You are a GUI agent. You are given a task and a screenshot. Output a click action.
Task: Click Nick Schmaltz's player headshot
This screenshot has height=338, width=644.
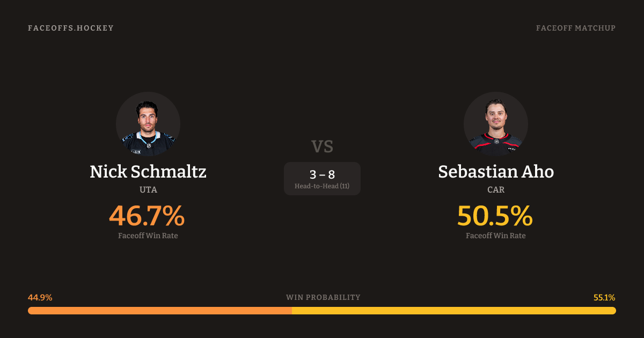[148, 124]
